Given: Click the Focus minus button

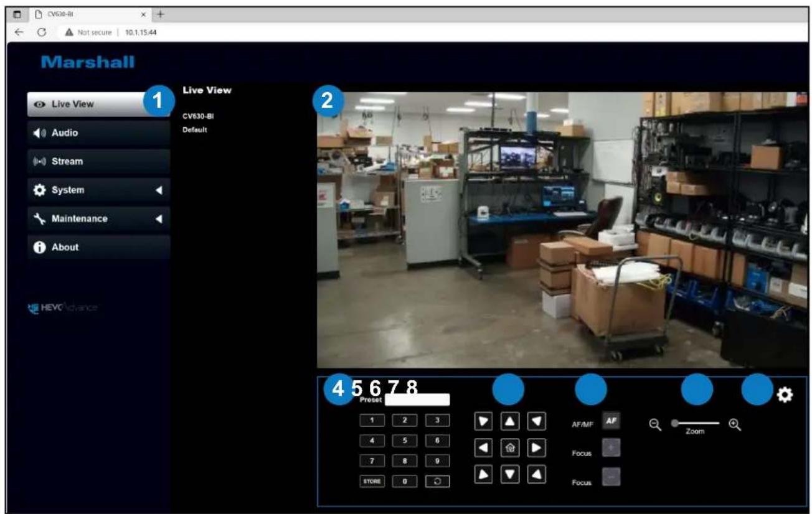Looking at the screenshot, I should (x=611, y=477).
